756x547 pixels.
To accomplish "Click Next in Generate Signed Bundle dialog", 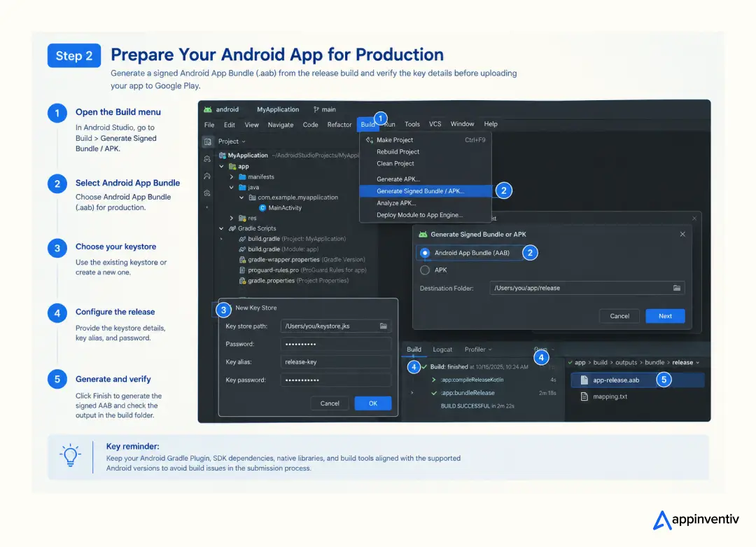I will 665,317.
